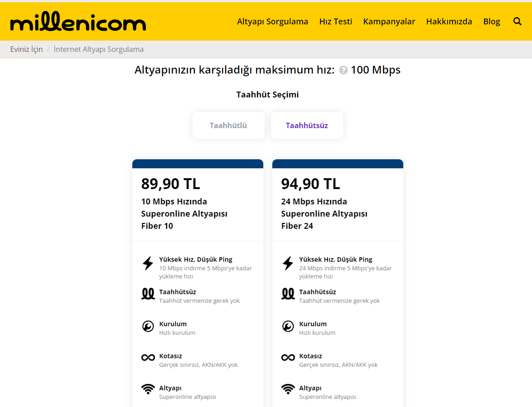The width and height of the screenshot is (532, 407).
Task: Select the Taahhütsüz commitment option
Action: pos(307,125)
